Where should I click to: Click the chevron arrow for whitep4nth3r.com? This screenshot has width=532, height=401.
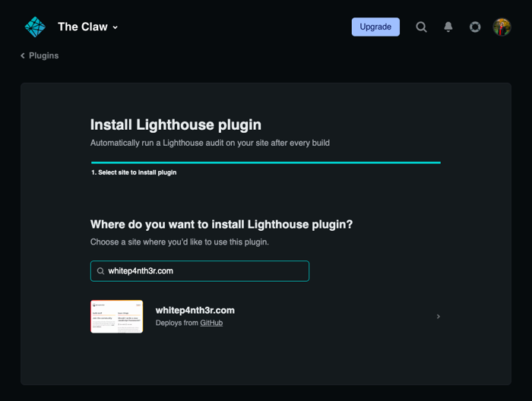439,316
